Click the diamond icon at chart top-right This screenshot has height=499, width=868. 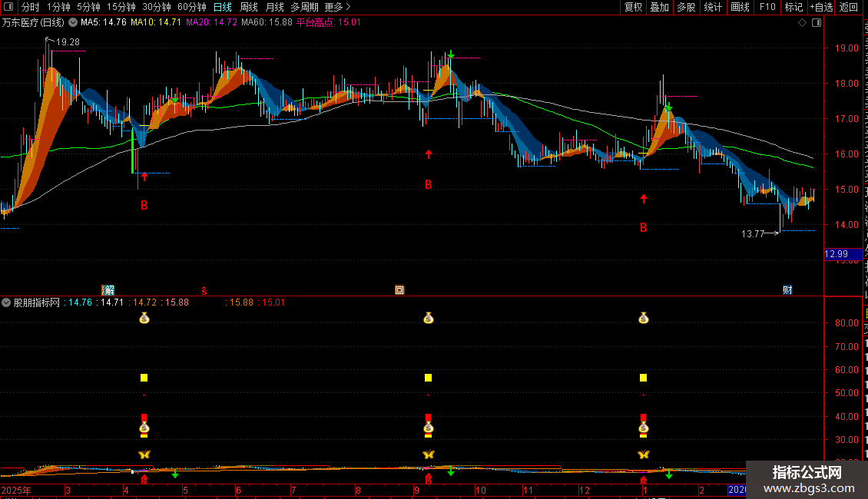click(x=802, y=23)
